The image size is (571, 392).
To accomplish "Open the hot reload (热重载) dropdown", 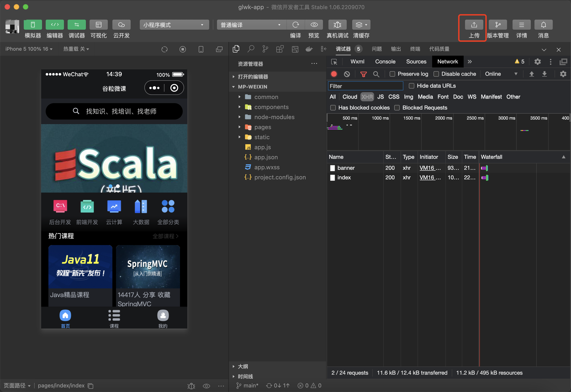I will [76, 49].
